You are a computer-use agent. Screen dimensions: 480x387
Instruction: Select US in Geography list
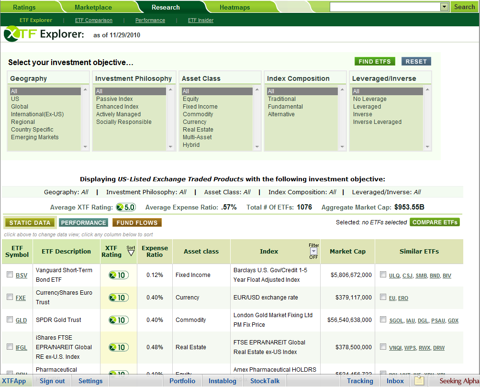click(15, 99)
